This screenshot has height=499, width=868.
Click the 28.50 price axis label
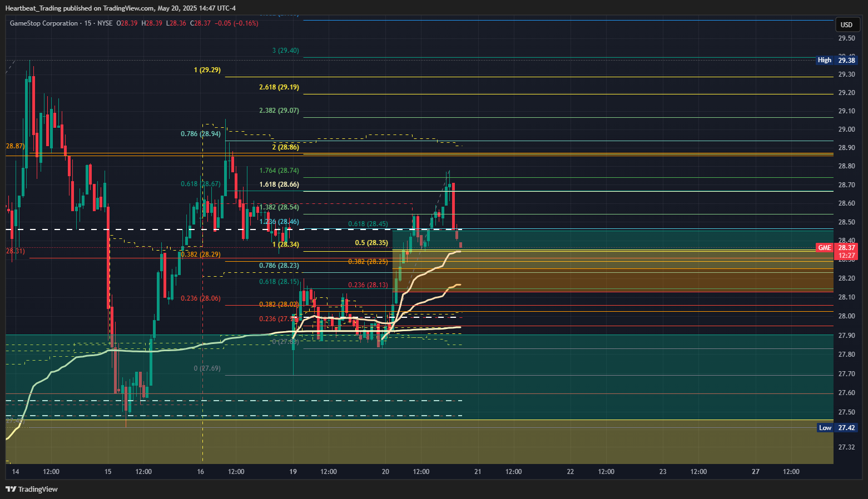click(846, 222)
